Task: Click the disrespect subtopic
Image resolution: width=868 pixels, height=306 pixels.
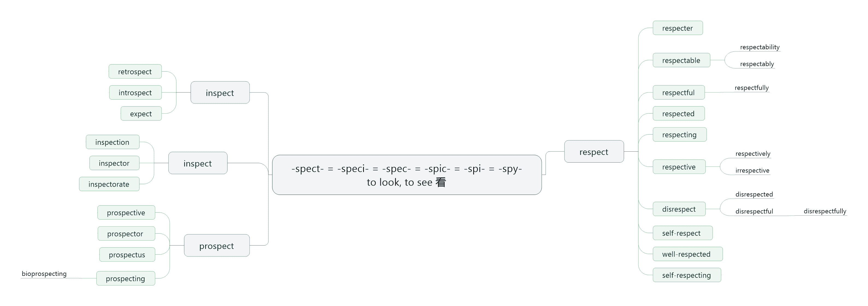Action: tap(679, 209)
